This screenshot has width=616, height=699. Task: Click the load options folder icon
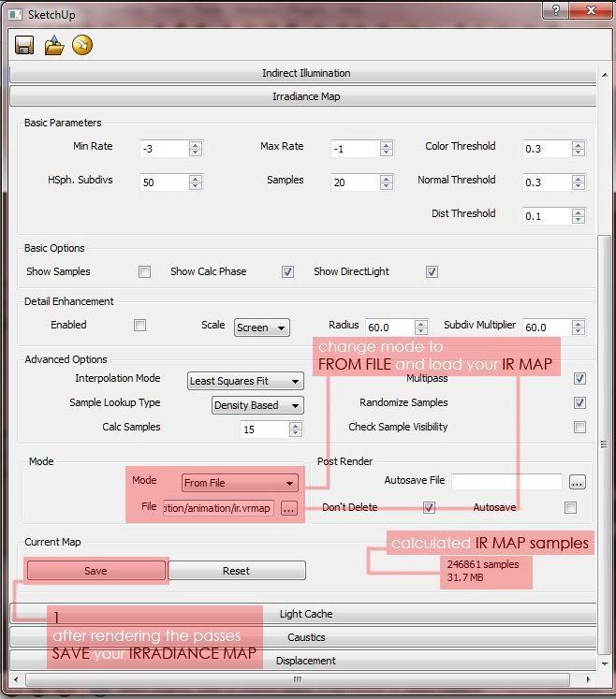pos(54,45)
